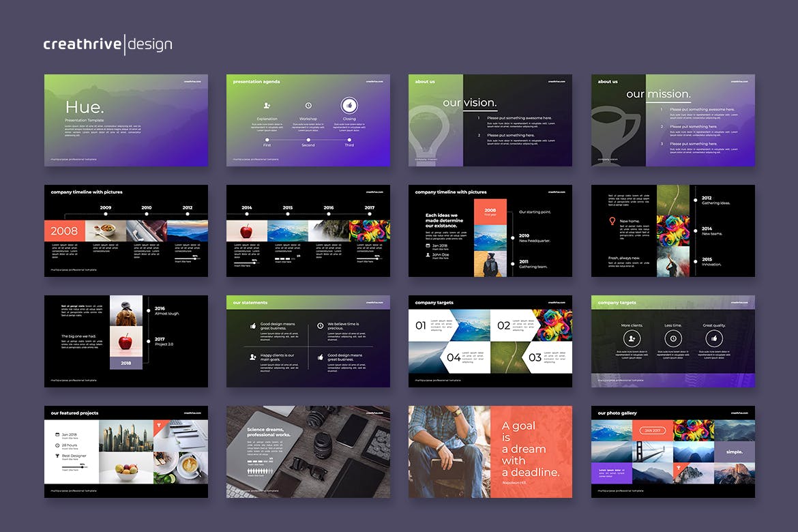
Task: Click the thumbs-up Closing icon
Action: point(349,106)
